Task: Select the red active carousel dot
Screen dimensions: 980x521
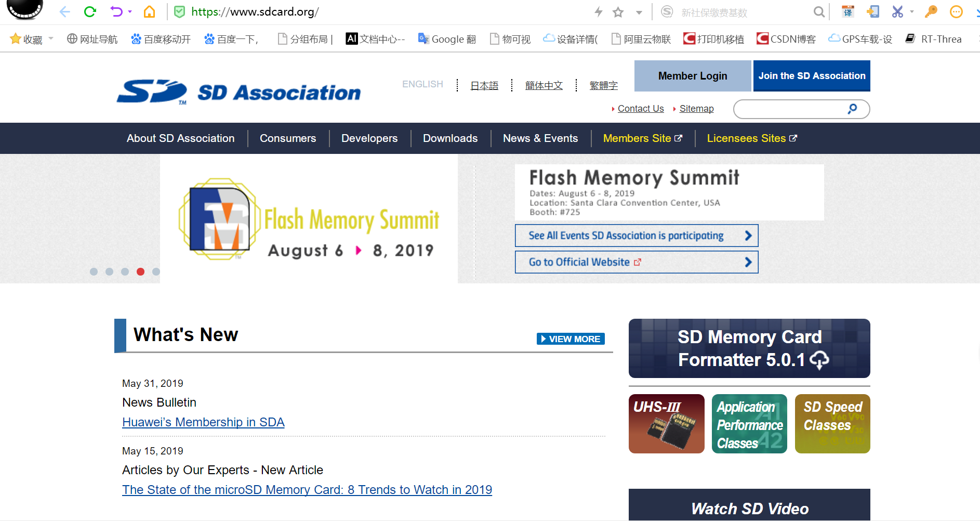Action: click(x=140, y=271)
